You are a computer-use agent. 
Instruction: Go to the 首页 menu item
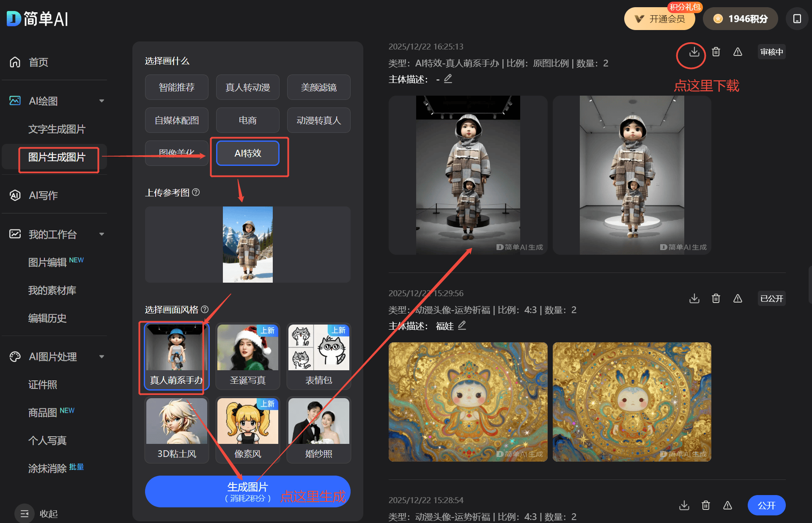point(38,62)
